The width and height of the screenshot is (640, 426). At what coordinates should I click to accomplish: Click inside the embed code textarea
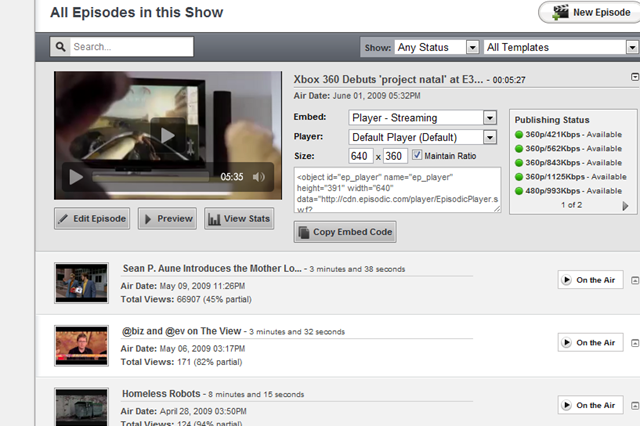coord(397,190)
